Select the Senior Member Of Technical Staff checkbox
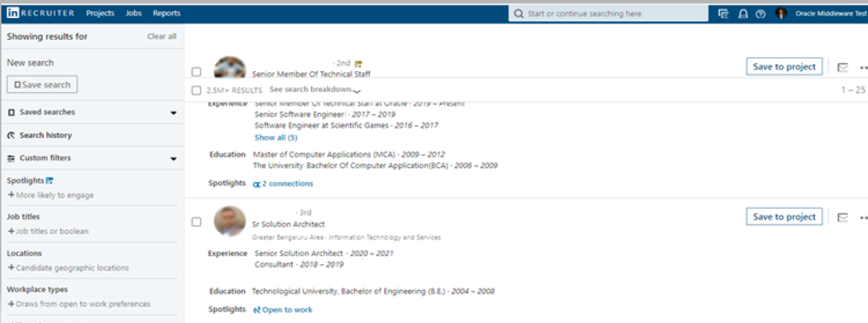This screenshot has height=323, width=868. pyautogui.click(x=196, y=72)
